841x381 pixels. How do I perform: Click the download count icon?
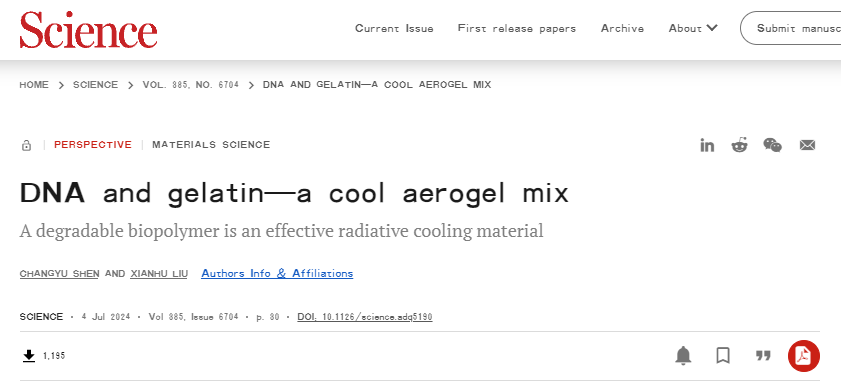(29, 355)
